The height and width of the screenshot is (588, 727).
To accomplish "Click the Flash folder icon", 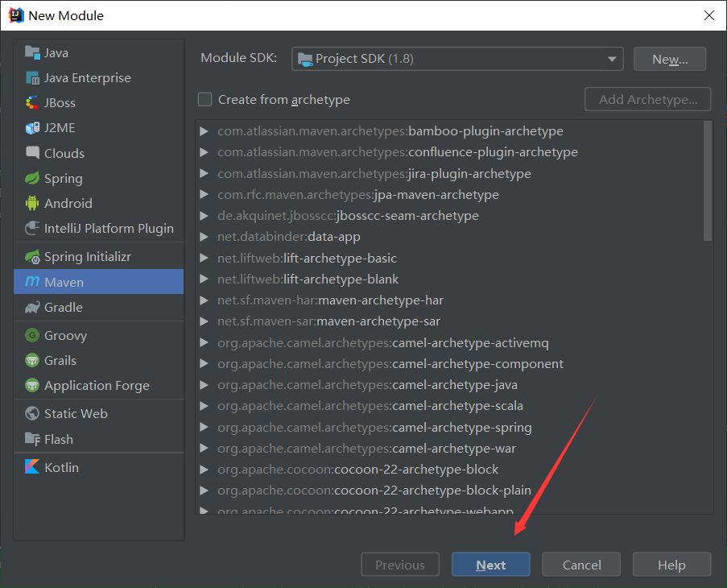I will pyautogui.click(x=32, y=439).
